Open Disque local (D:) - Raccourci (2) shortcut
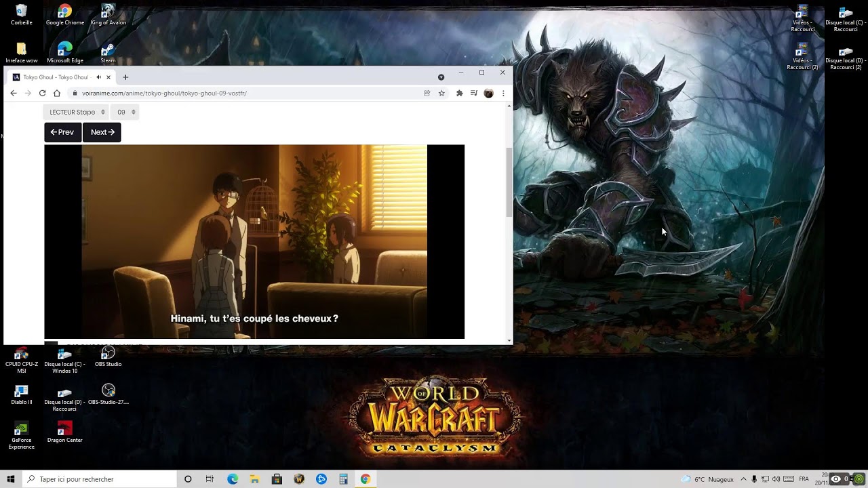Screen dimensions: 868x488 pyautogui.click(x=846, y=56)
